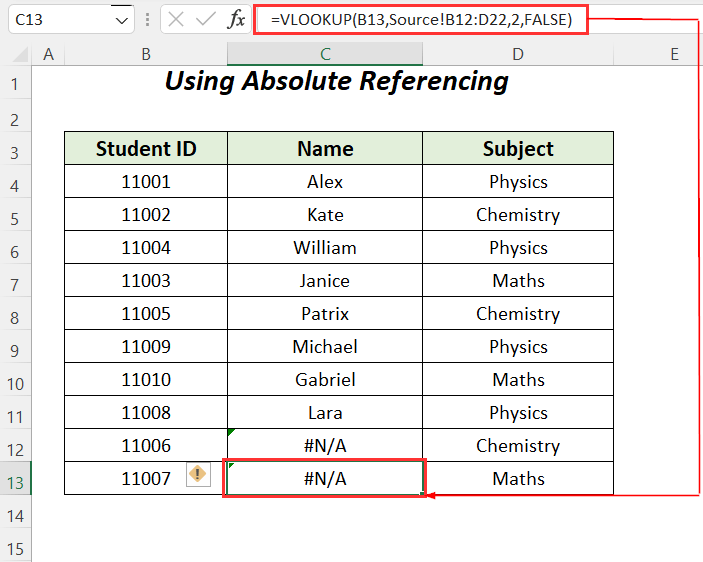This screenshot has height=562, width=703.
Task: Expand the Name Box dropdown arrow
Action: (x=122, y=20)
